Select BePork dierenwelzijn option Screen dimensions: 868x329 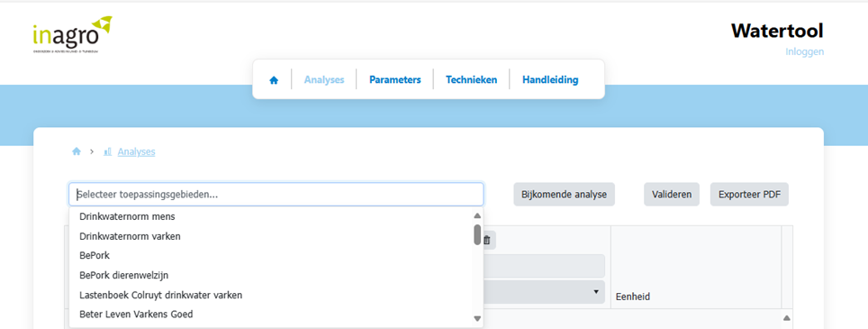coord(271,275)
